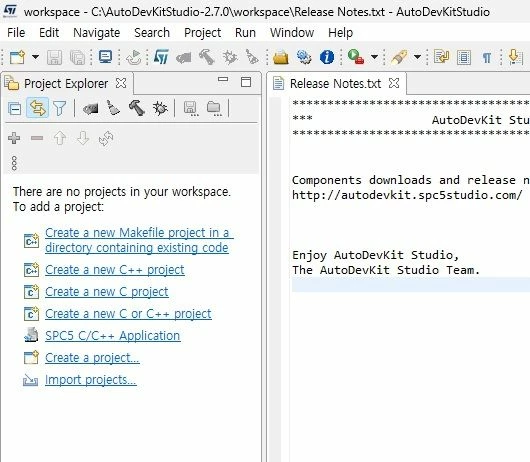Click the generate code tag icon in main toolbar
The height and width of the screenshot is (462, 530).
coord(184,57)
